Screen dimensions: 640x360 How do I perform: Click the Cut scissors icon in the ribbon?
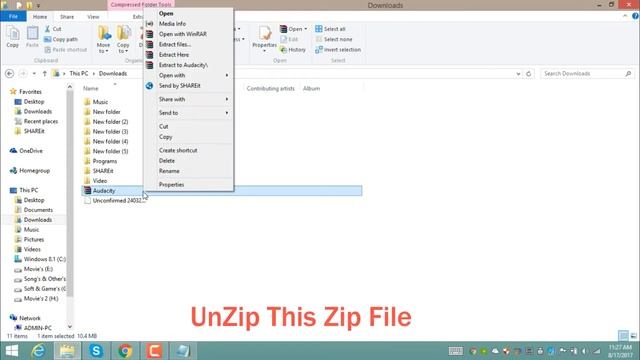click(47, 29)
